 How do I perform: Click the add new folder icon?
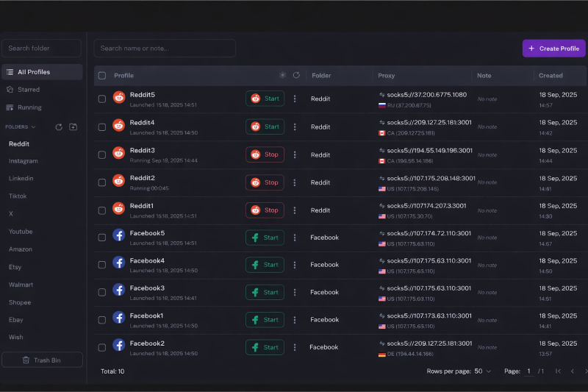point(73,126)
